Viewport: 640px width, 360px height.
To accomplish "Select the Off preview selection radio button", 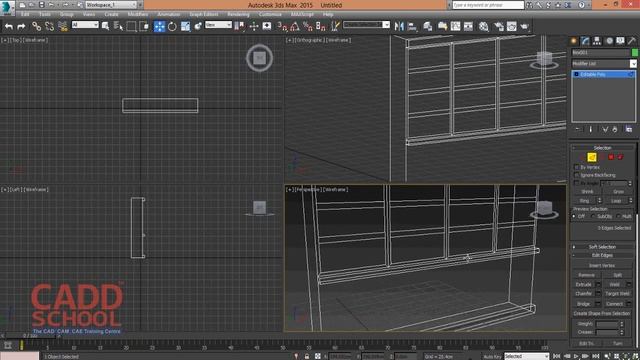I will click(x=574, y=216).
